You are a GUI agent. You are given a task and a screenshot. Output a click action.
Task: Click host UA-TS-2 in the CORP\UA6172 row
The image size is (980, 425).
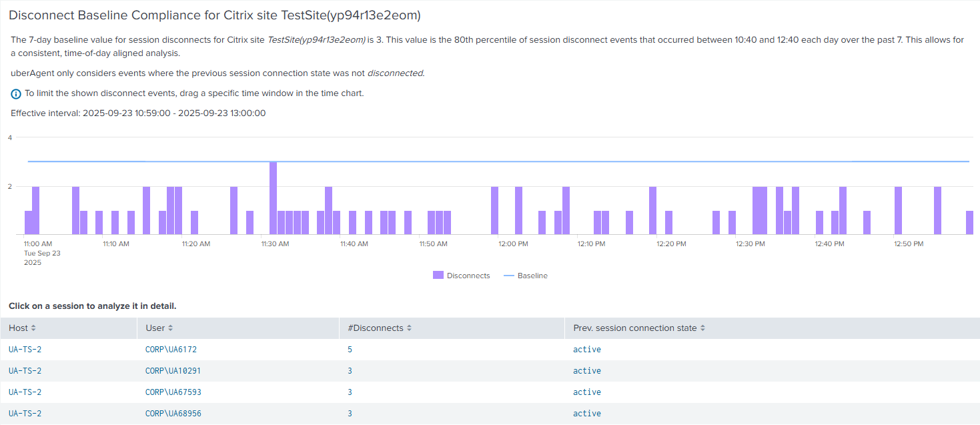25,350
